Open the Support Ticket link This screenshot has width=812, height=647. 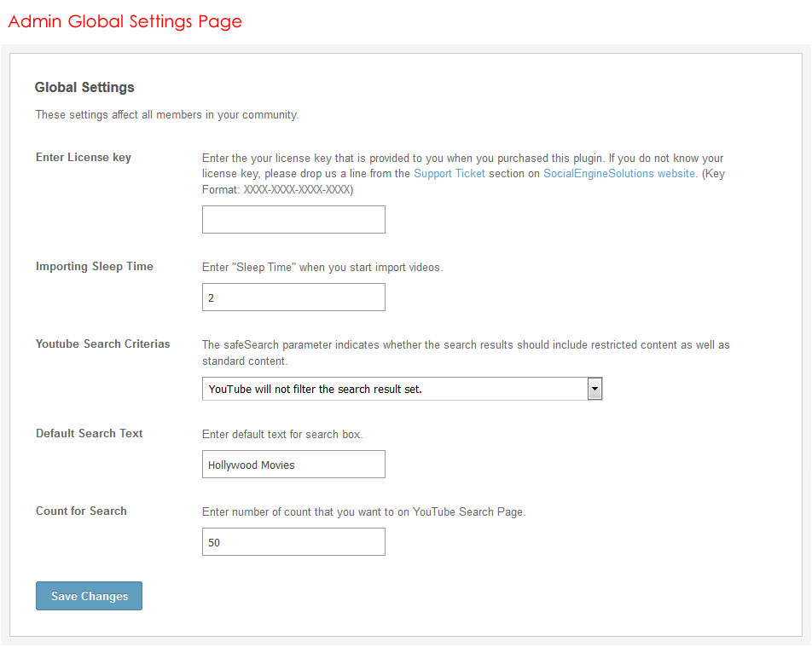(449, 173)
